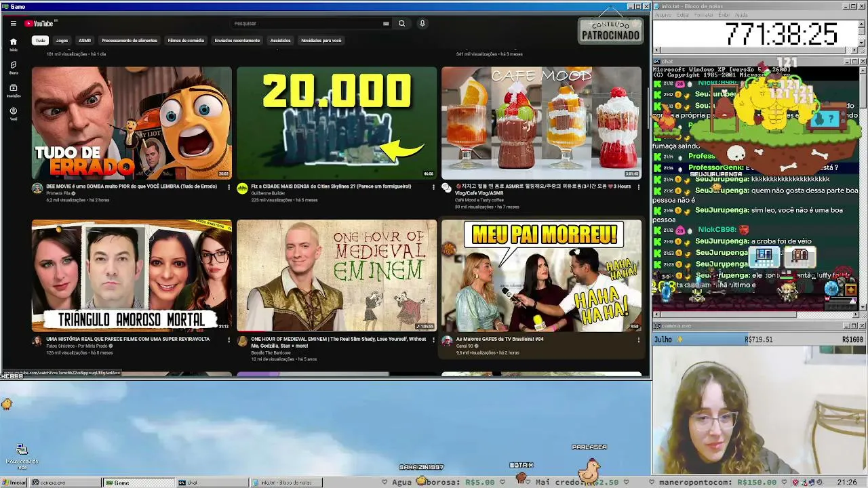
Task: Play the Cafe Mood ASMR thumbnail
Action: pos(542,123)
